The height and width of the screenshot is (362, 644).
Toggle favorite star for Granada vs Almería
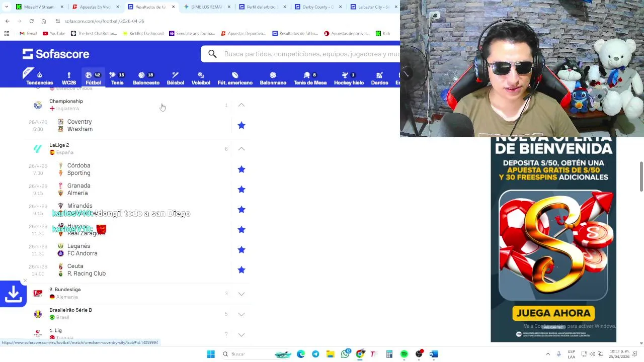click(x=242, y=190)
